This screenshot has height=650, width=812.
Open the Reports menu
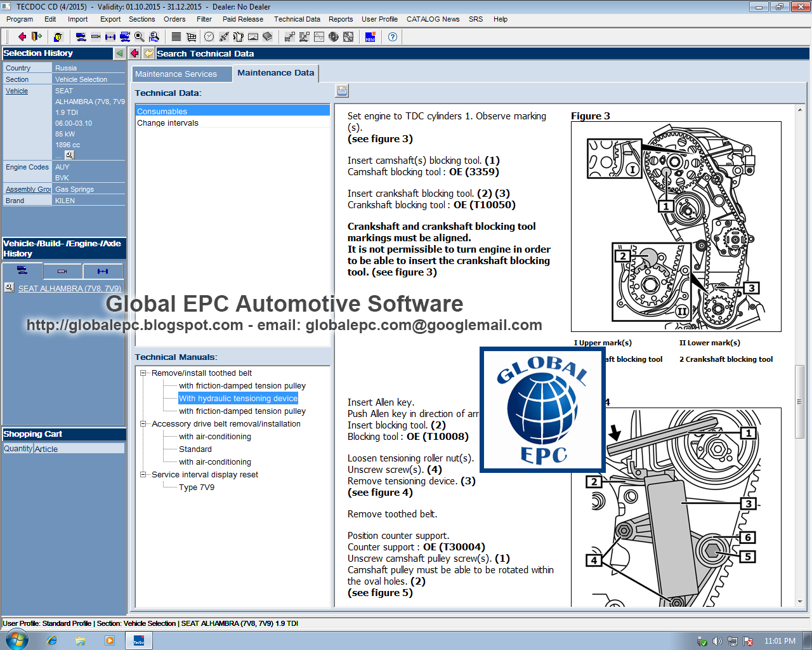(x=341, y=19)
